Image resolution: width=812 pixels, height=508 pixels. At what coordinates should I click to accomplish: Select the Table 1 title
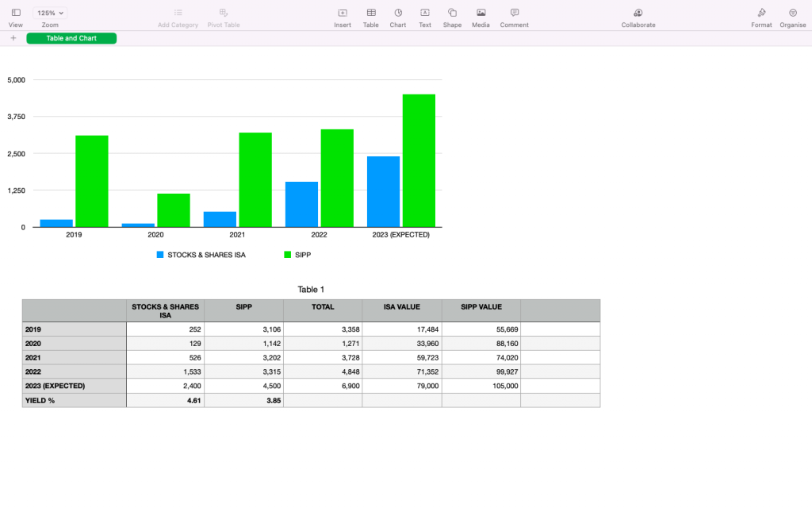[x=311, y=290]
